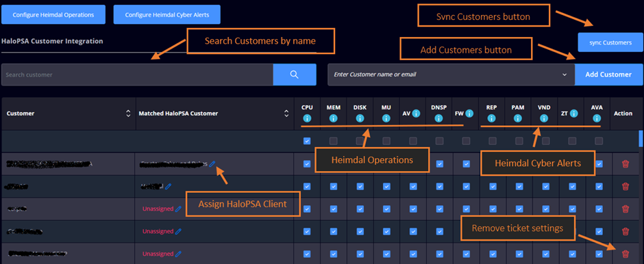Click pencil beside first Unassigned entry

click(x=178, y=209)
